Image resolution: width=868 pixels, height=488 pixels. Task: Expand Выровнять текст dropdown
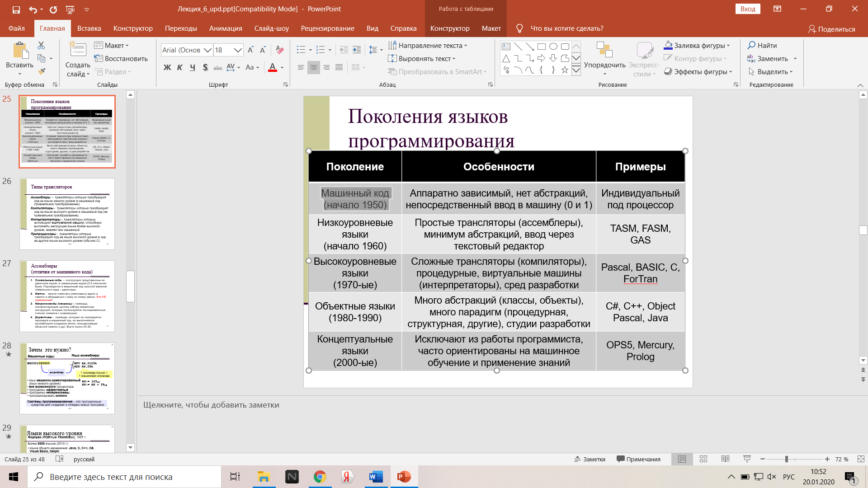click(422, 58)
